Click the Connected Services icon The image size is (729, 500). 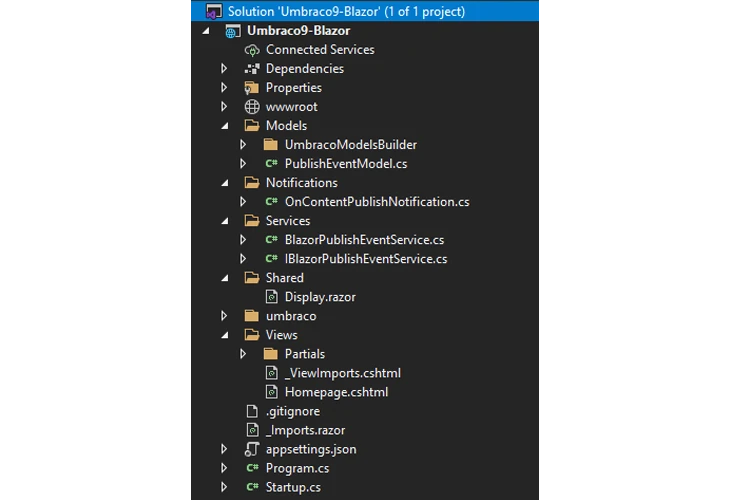click(252, 50)
